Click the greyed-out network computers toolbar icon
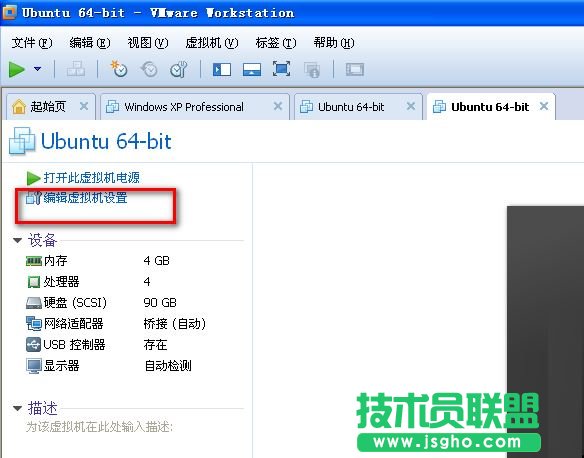Viewport: 584px width, 458px height. [76, 69]
